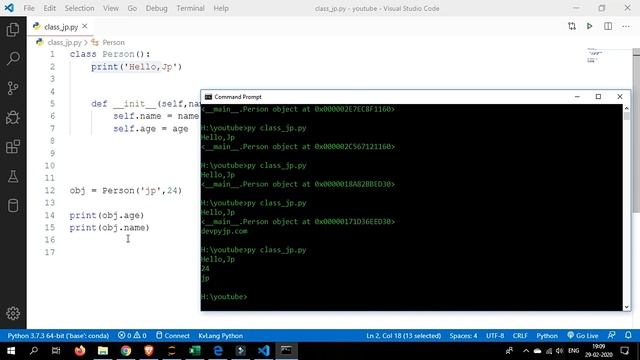The width and height of the screenshot is (640, 360).
Task: Open Windows taskbar search
Action: (34, 351)
